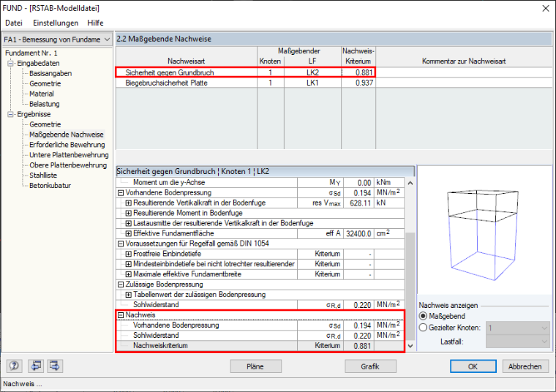This screenshot has width=556, height=392.
Task: Collapse the Zulässige Bodenpressung group
Action: [121, 284]
